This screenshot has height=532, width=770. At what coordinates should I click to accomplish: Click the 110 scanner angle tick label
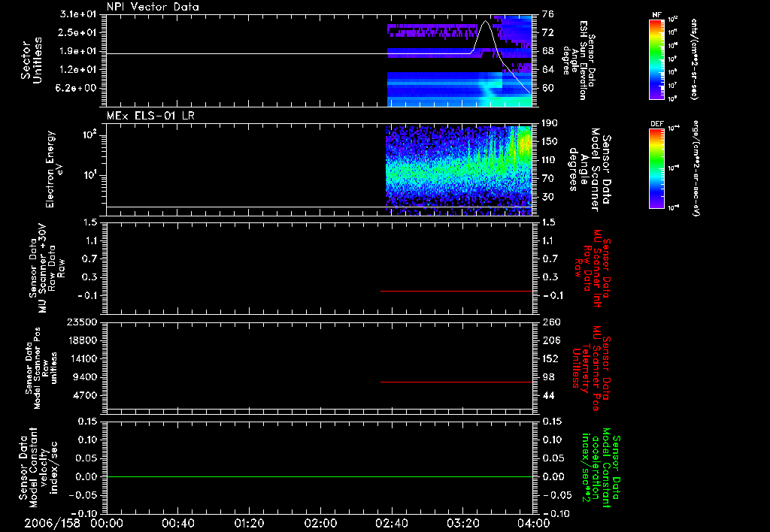(550, 160)
